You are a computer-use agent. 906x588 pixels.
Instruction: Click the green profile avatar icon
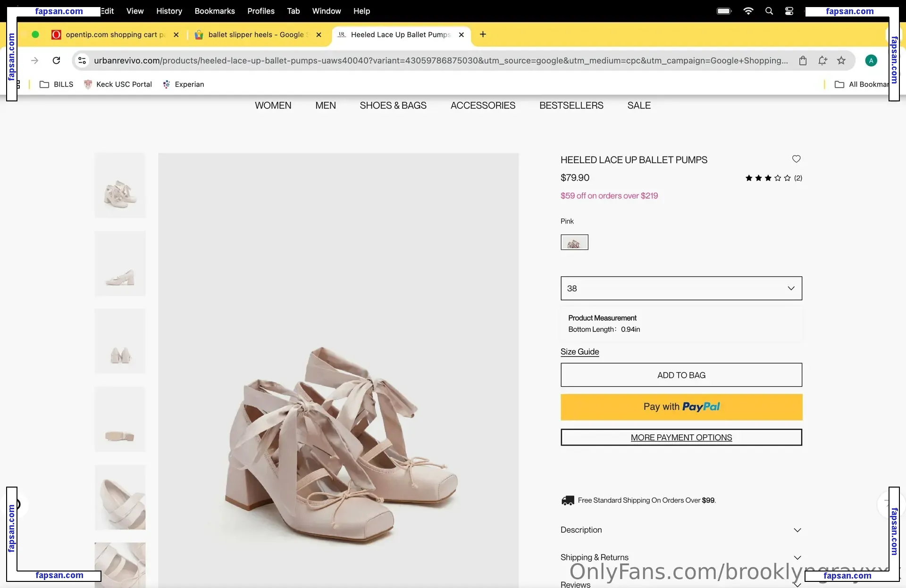point(871,60)
